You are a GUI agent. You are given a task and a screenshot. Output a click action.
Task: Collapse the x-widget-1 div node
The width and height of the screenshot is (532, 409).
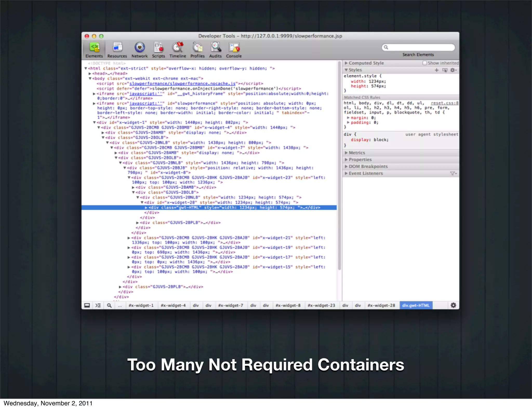pos(94,122)
